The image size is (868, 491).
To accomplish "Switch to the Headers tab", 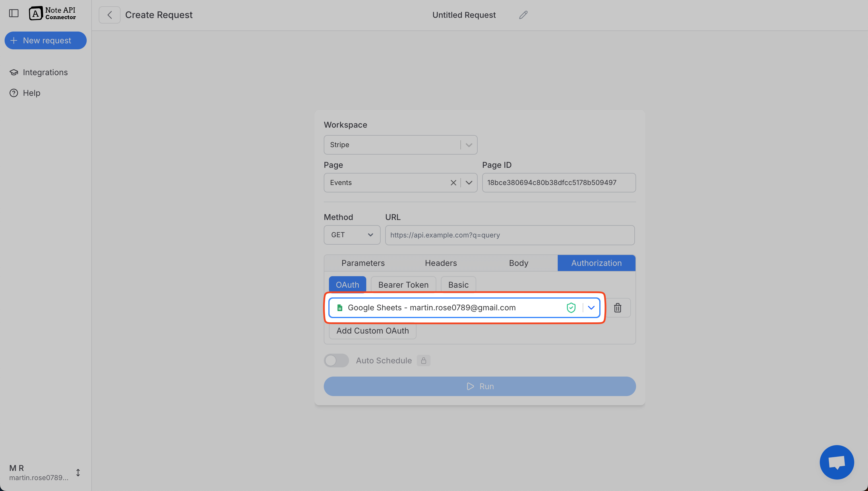I will [441, 263].
